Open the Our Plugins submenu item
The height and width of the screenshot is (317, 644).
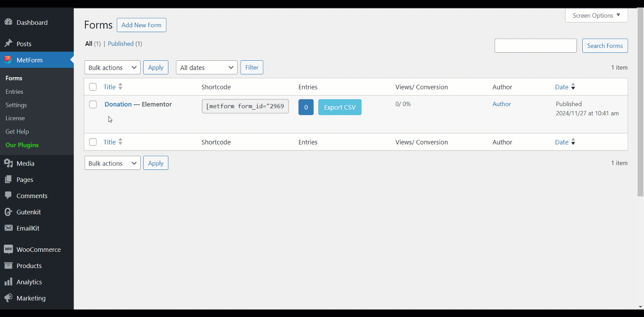pyautogui.click(x=22, y=145)
